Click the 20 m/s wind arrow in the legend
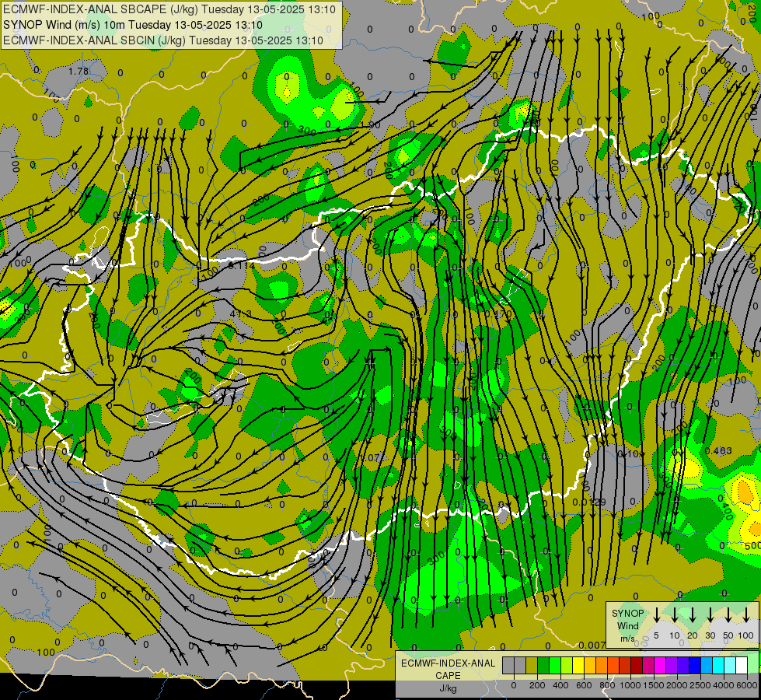This screenshot has height=700, width=761. click(x=693, y=615)
